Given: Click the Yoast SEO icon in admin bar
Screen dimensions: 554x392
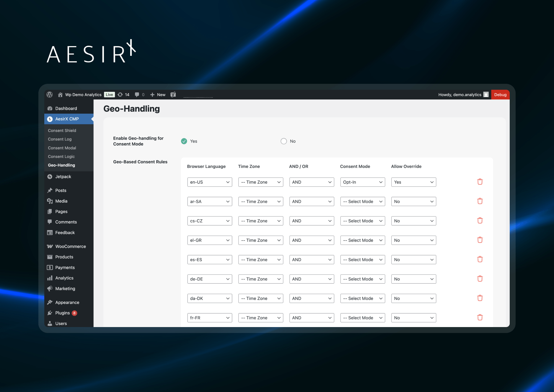Looking at the screenshot, I should click(x=173, y=94).
